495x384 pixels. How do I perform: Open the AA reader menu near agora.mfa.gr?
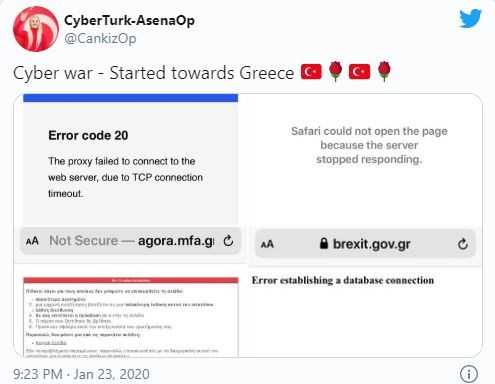(32, 241)
